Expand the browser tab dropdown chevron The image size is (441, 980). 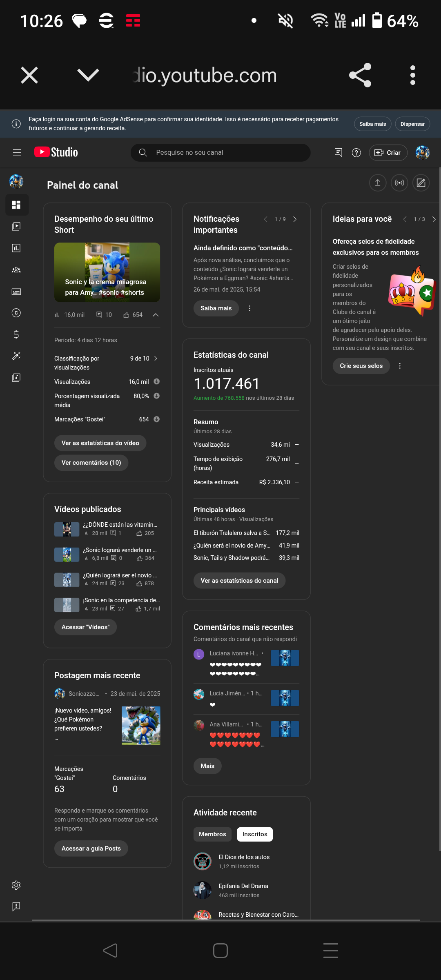point(88,75)
